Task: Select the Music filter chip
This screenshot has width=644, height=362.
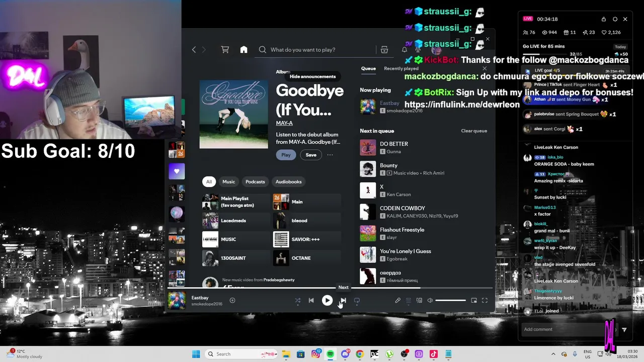Action: click(228, 182)
